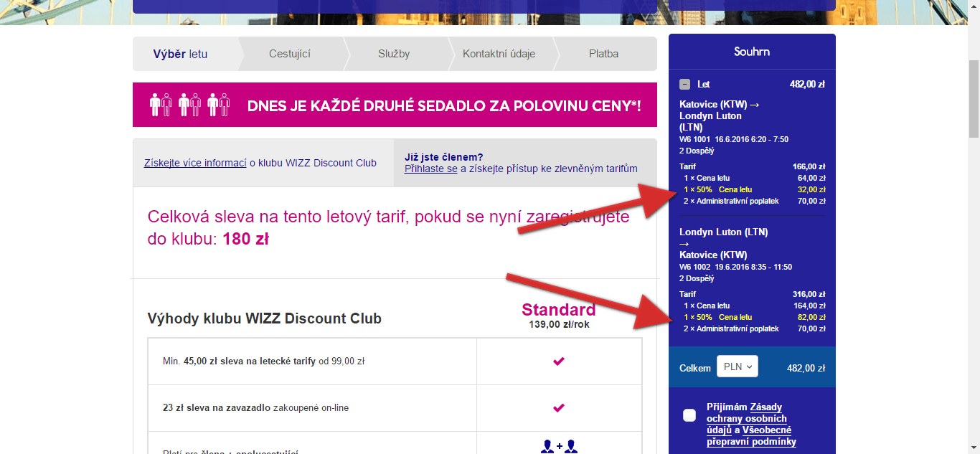Click the 32,00 zł discounted fare line
This screenshot has width=980, height=454.
click(755, 189)
